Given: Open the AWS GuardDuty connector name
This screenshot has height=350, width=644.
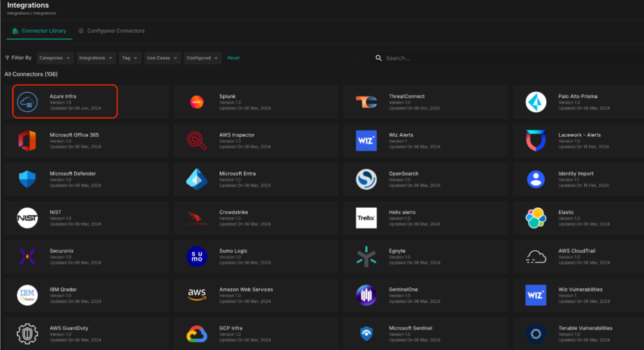Looking at the screenshot, I should click(69, 328).
